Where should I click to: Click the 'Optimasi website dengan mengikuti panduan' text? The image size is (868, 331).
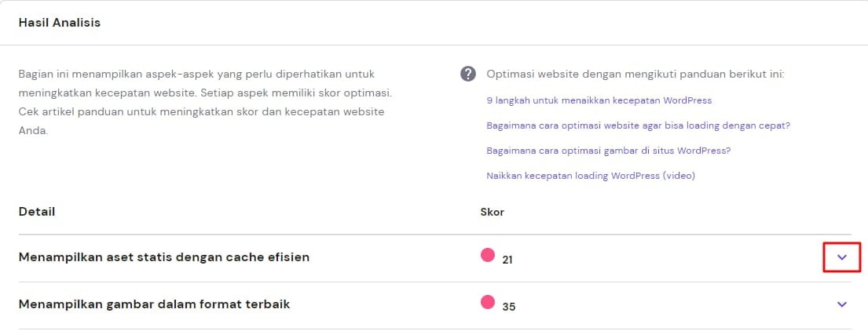click(635, 75)
